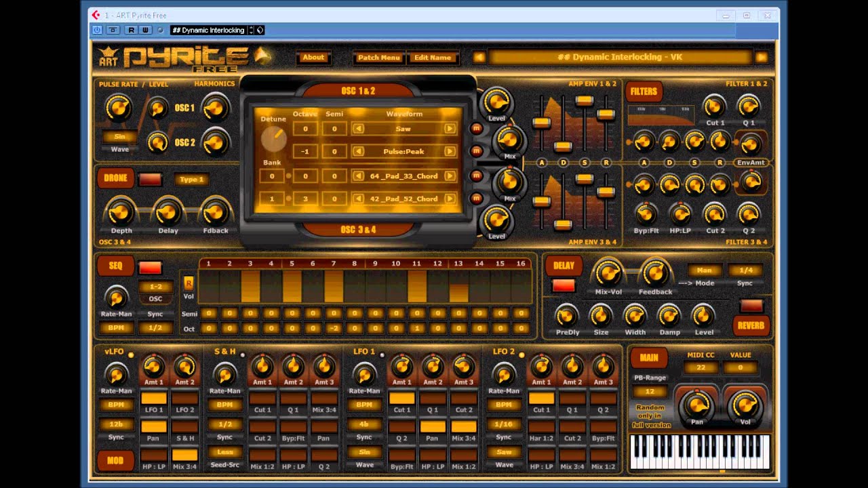Select the next patch with the right arrow
The image size is (868, 488).
(x=762, y=58)
